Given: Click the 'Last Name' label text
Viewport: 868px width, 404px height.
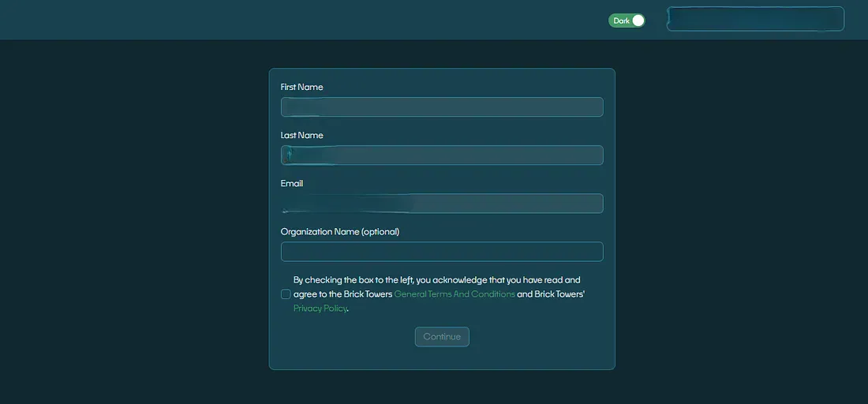Looking at the screenshot, I should 301,135.
